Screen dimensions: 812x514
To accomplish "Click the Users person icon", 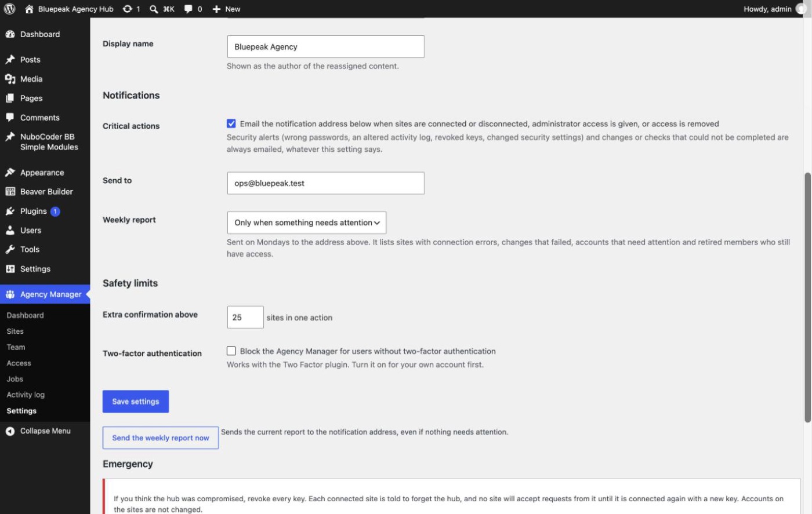I will (10, 230).
